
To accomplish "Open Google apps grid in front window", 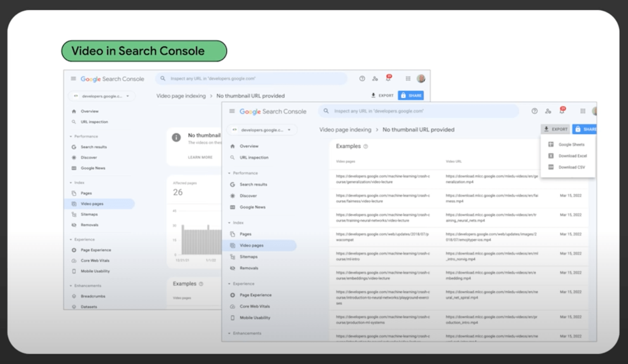I will point(583,111).
